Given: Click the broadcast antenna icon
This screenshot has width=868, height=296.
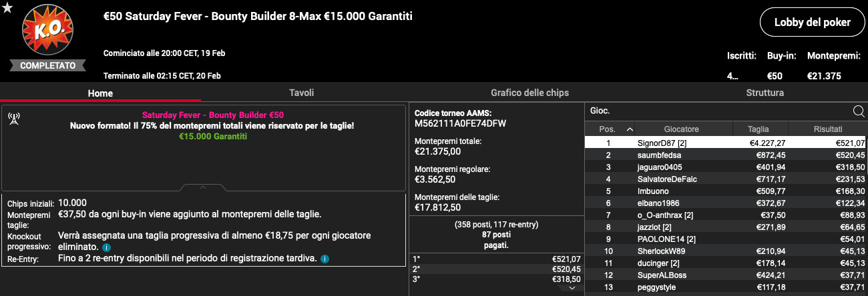Looking at the screenshot, I should pyautogui.click(x=14, y=120).
